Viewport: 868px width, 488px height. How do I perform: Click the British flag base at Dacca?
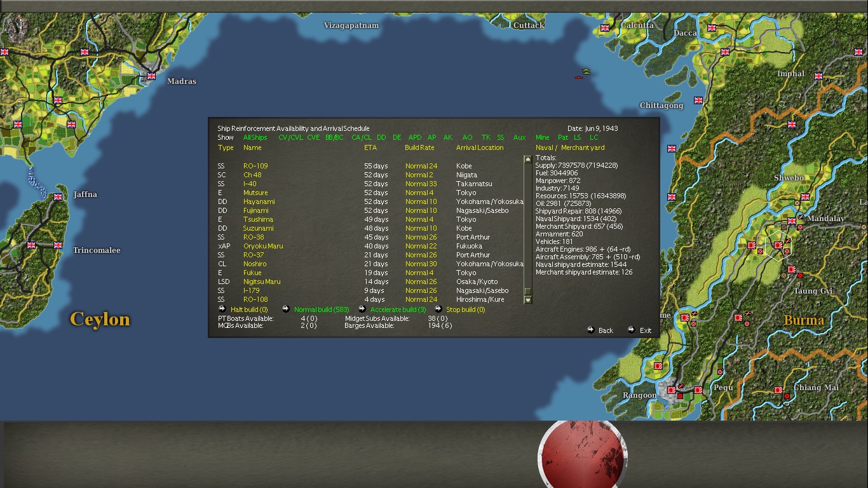pos(712,28)
